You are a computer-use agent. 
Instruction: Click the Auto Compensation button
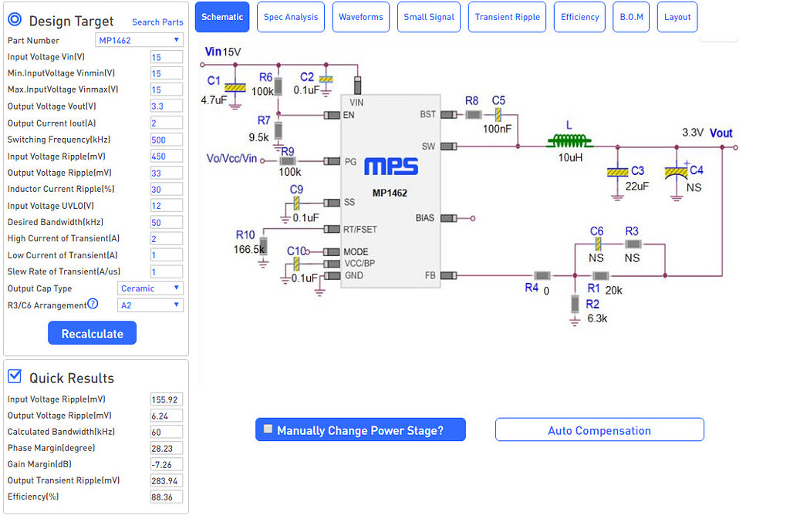pyautogui.click(x=599, y=429)
